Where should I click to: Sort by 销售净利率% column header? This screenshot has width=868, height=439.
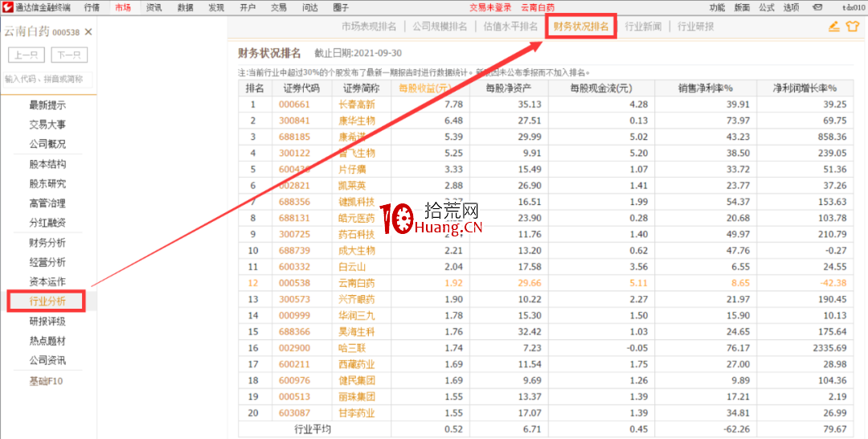[x=706, y=88]
